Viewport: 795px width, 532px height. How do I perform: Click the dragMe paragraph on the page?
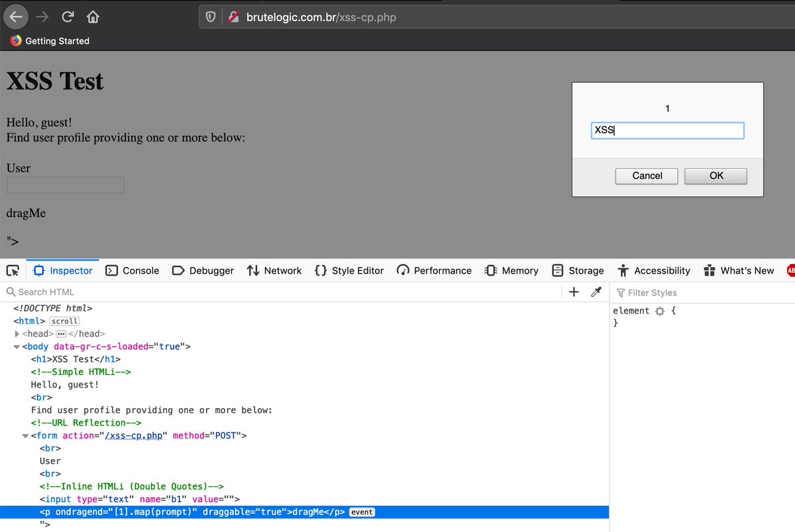26,213
